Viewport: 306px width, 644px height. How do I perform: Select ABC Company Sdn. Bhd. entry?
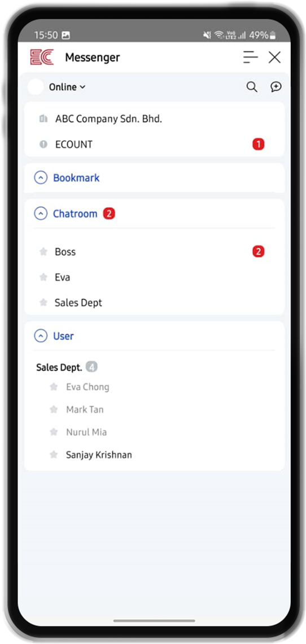click(155, 119)
